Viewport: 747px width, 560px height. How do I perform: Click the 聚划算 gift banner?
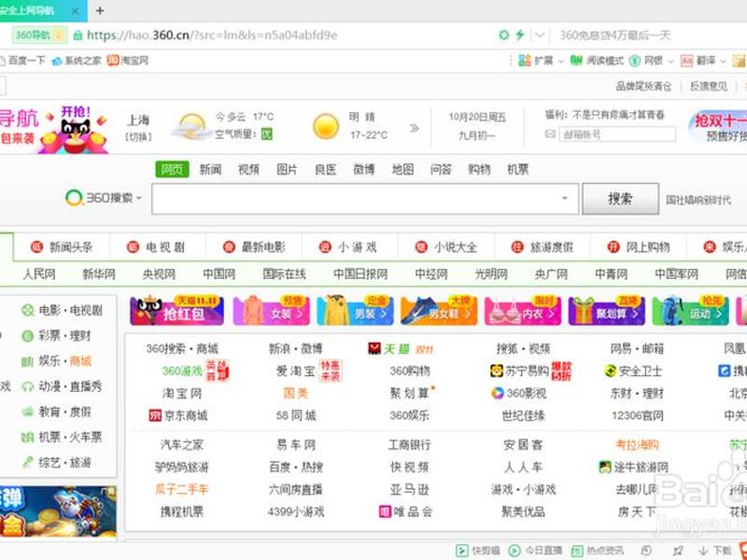click(x=606, y=311)
